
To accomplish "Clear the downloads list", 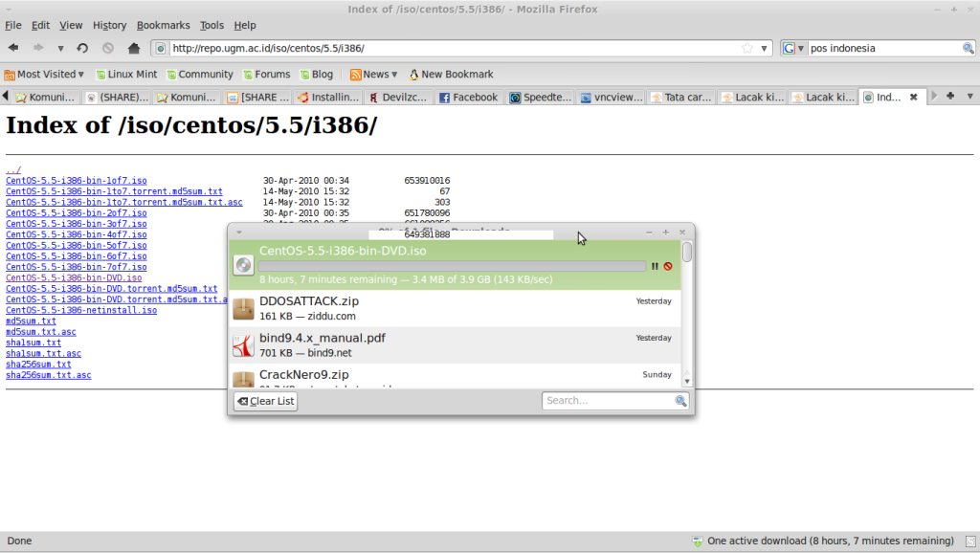I will (266, 401).
